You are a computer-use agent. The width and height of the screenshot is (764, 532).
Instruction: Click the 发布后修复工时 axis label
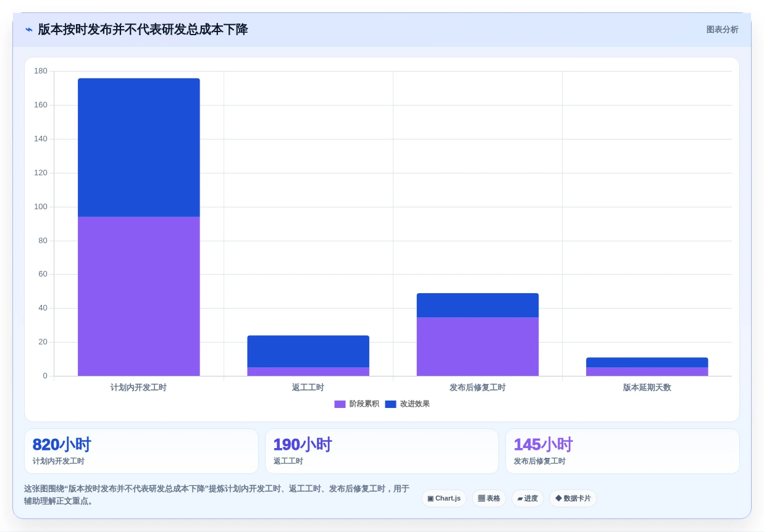pos(477,388)
